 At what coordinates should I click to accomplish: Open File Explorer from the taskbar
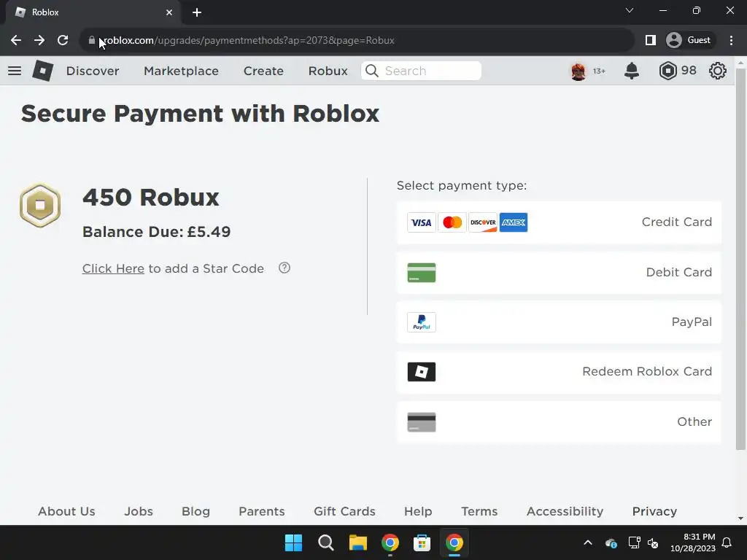tap(357, 542)
